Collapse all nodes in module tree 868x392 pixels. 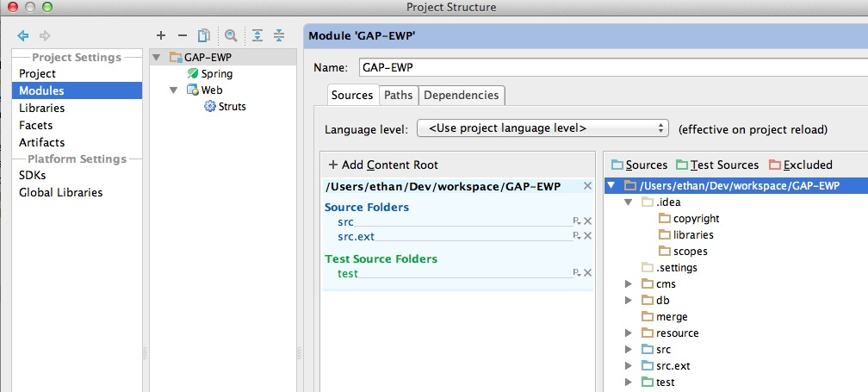click(279, 36)
